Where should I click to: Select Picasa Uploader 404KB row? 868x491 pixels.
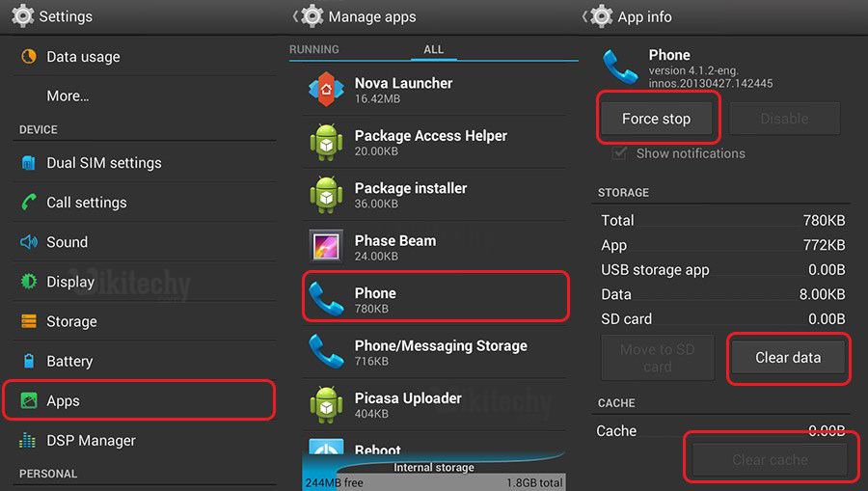[434, 404]
